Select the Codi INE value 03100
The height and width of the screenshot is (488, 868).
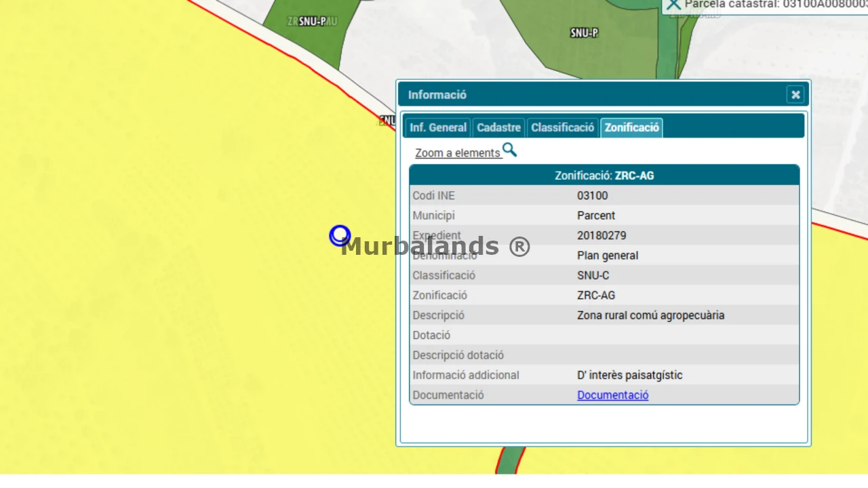pos(593,196)
